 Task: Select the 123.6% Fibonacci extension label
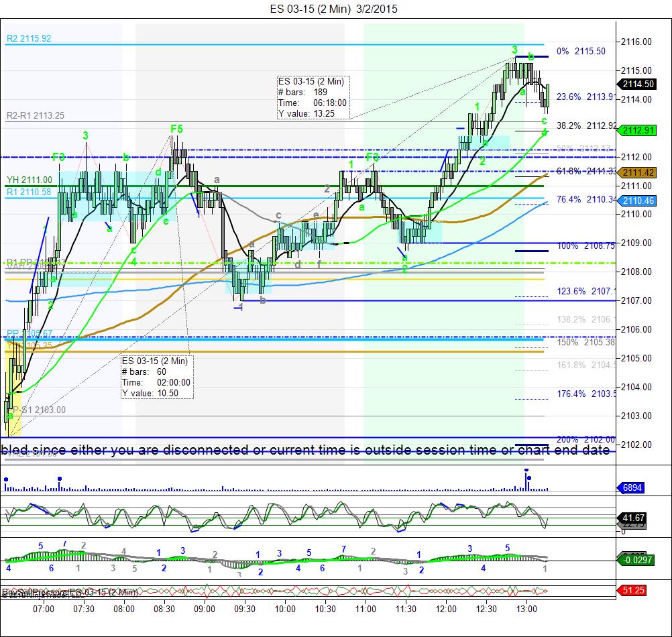[x=586, y=291]
